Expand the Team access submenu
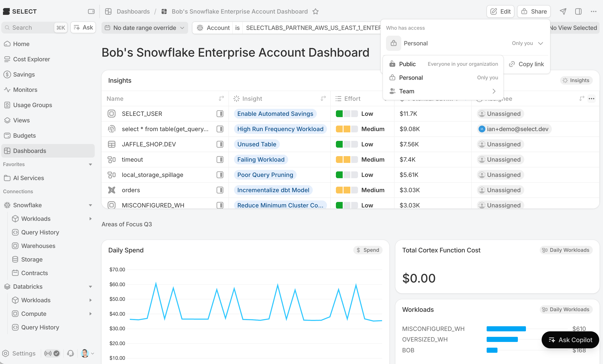 coord(443,91)
